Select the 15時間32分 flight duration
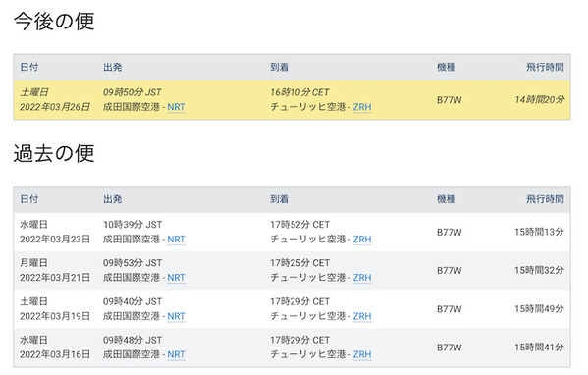The image size is (588, 375). pos(539,270)
